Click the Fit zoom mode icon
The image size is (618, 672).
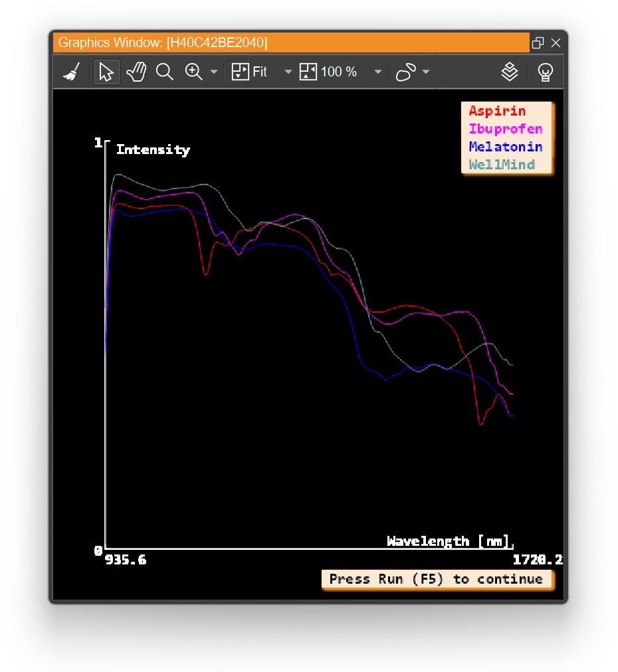(x=241, y=72)
